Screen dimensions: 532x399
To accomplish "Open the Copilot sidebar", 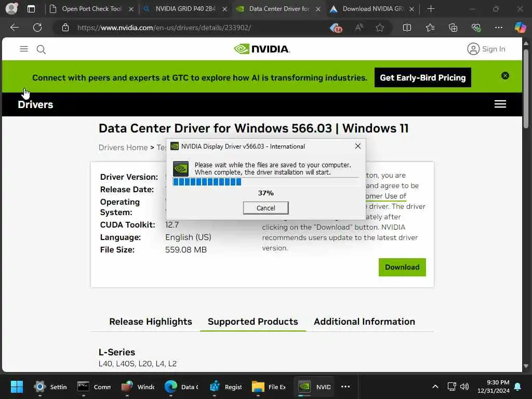I will pos(520,27).
